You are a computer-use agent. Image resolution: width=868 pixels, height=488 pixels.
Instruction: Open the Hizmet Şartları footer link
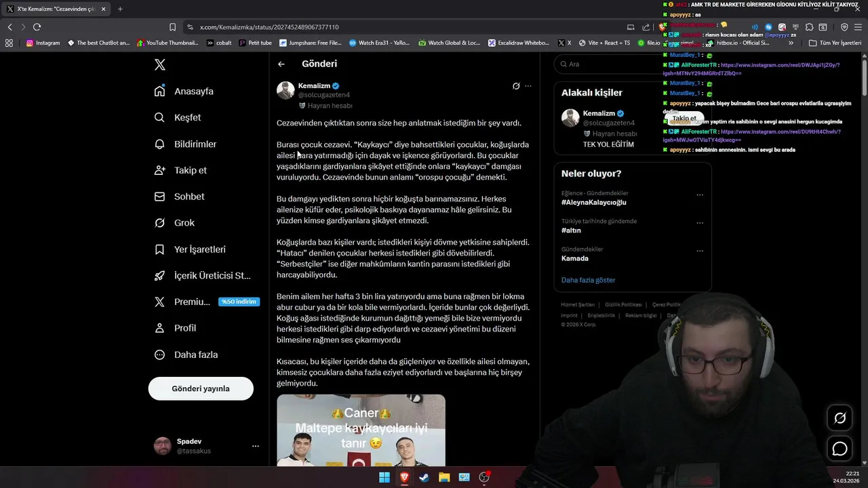tap(578, 305)
